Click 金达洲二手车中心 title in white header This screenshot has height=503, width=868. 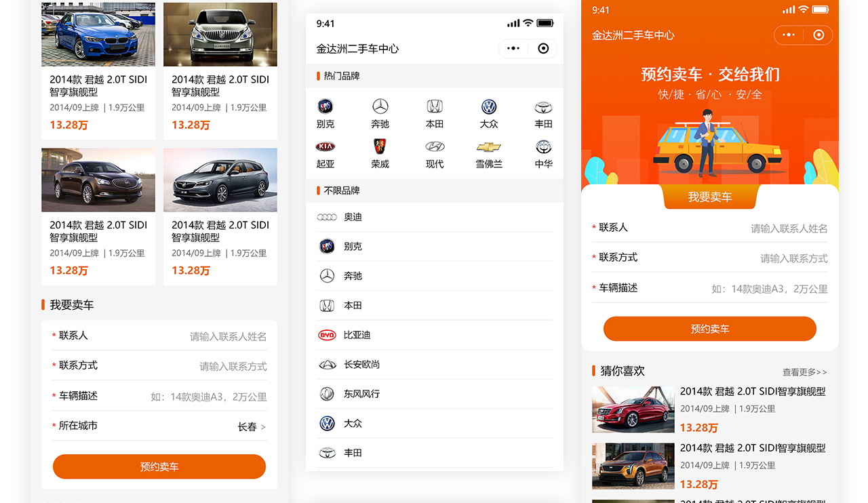(x=357, y=49)
